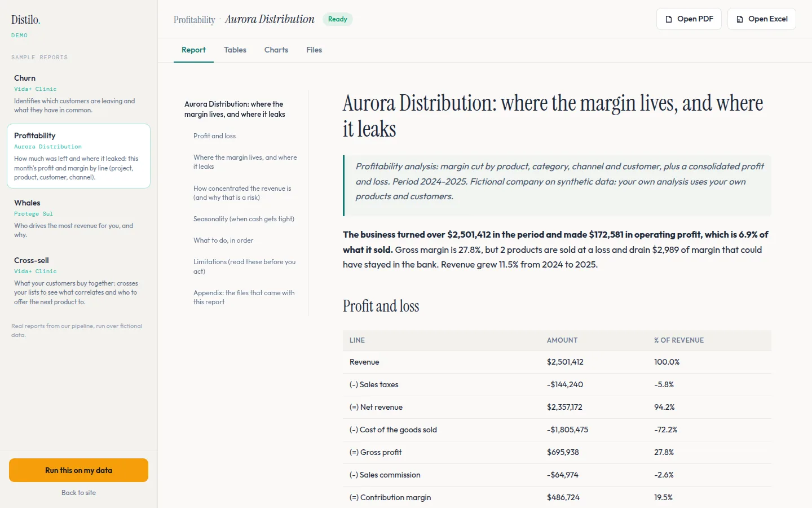
Task: Jump to Profit and loss section
Action: click(214, 136)
